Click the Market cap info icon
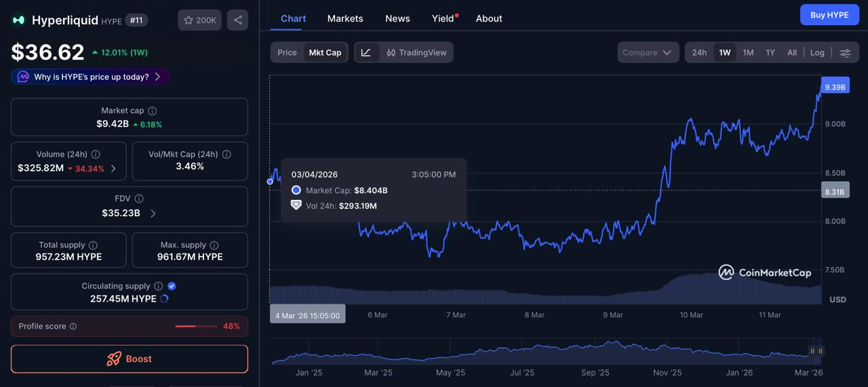Screen dimensions: 868x387 pos(153,110)
